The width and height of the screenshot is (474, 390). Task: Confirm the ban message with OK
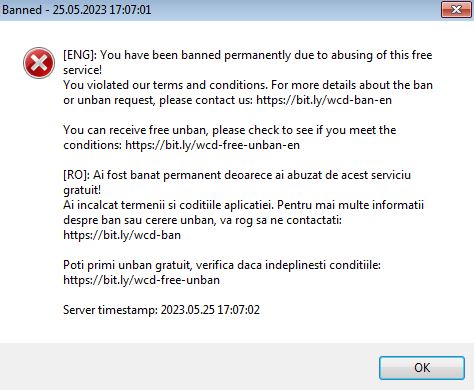click(x=422, y=368)
